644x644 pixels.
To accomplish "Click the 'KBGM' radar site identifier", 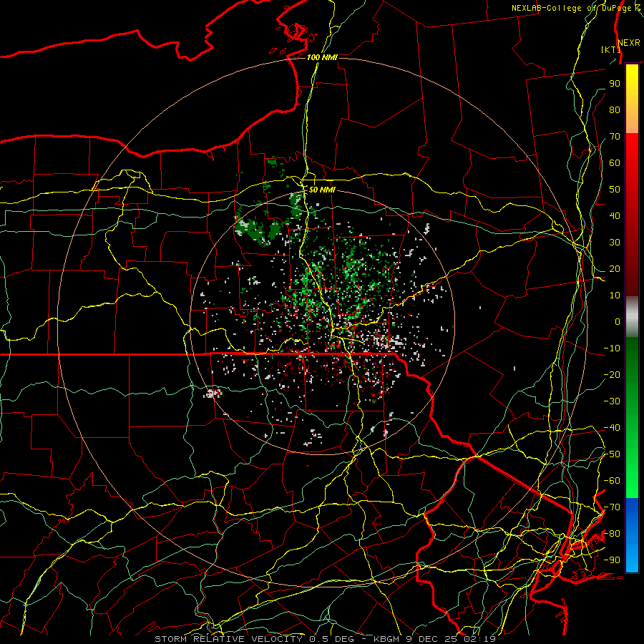I will click(386, 639).
